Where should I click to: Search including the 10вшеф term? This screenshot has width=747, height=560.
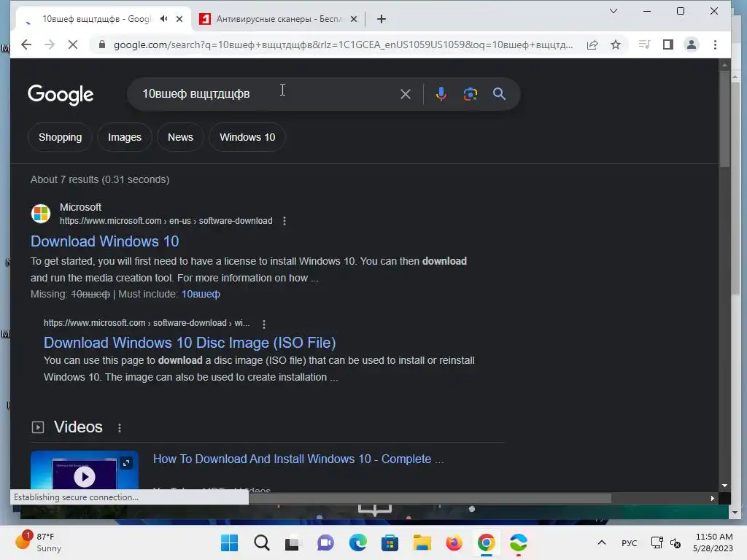[x=201, y=295]
